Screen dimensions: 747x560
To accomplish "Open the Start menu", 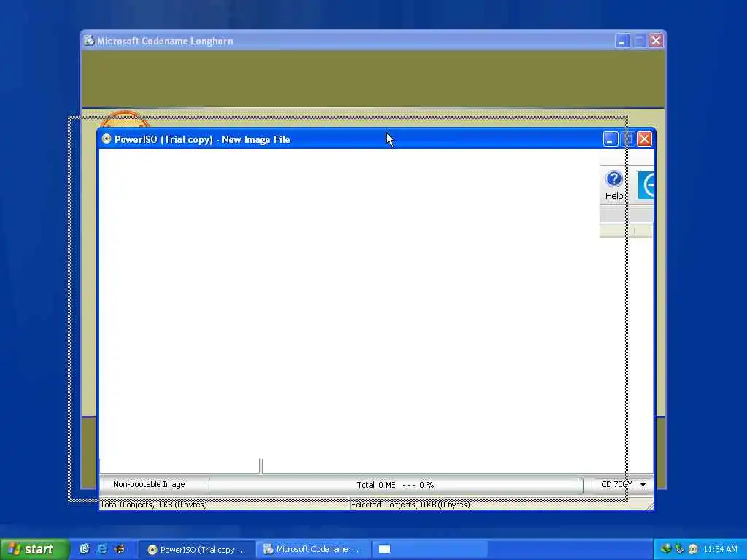I will point(34,549).
